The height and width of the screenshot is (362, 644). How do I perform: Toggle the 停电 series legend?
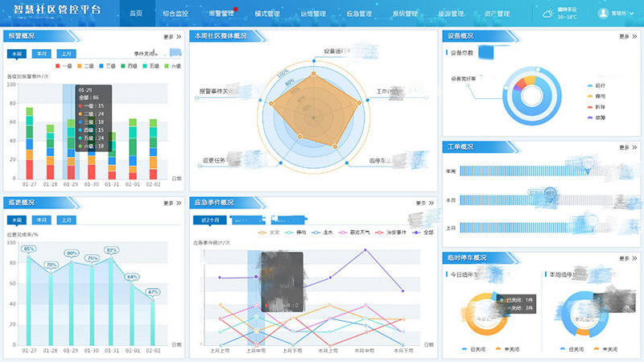click(x=295, y=232)
